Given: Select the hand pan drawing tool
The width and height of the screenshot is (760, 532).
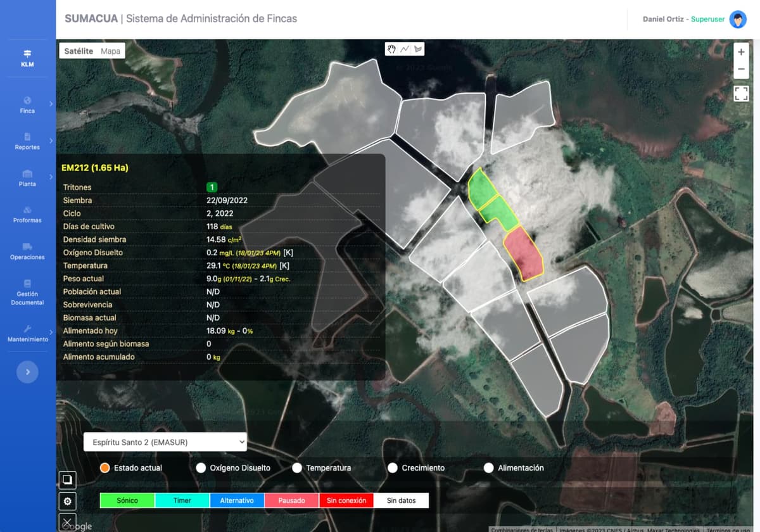Looking at the screenshot, I should pyautogui.click(x=392, y=49).
